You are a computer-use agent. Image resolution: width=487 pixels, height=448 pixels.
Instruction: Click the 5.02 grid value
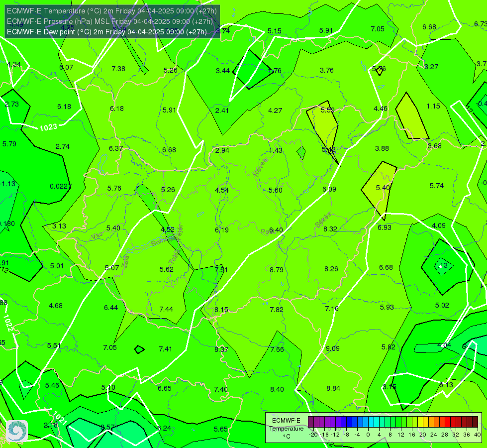point(442,305)
